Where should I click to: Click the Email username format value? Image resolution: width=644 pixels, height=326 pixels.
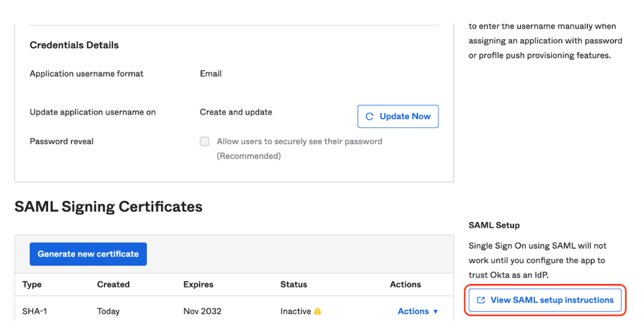[x=210, y=74]
